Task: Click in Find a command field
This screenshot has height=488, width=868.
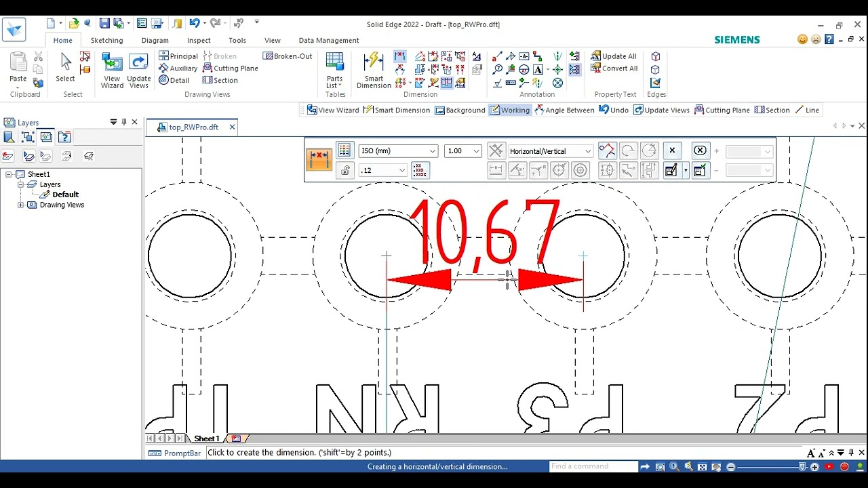Action: [593, 466]
